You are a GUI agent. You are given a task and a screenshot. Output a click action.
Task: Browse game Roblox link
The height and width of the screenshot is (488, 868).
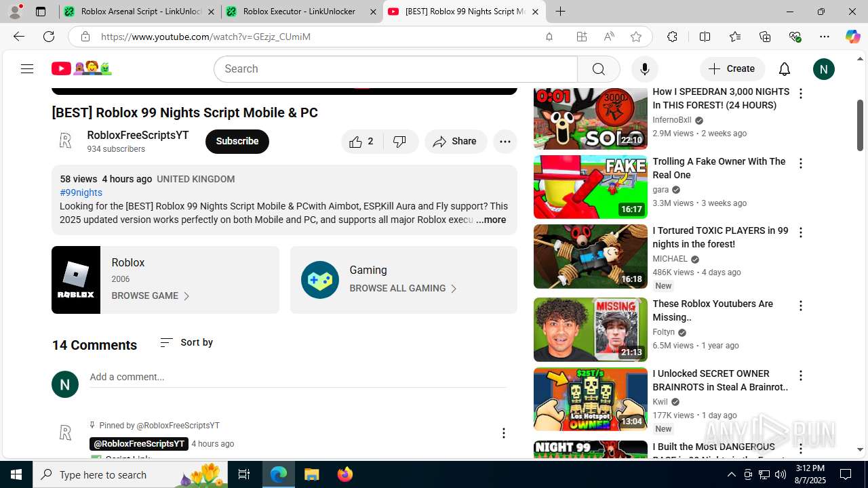pos(151,296)
